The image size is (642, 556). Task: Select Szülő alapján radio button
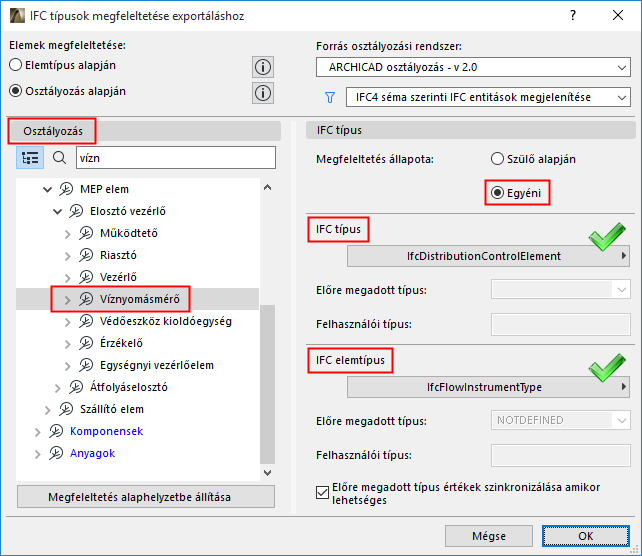[x=497, y=158]
